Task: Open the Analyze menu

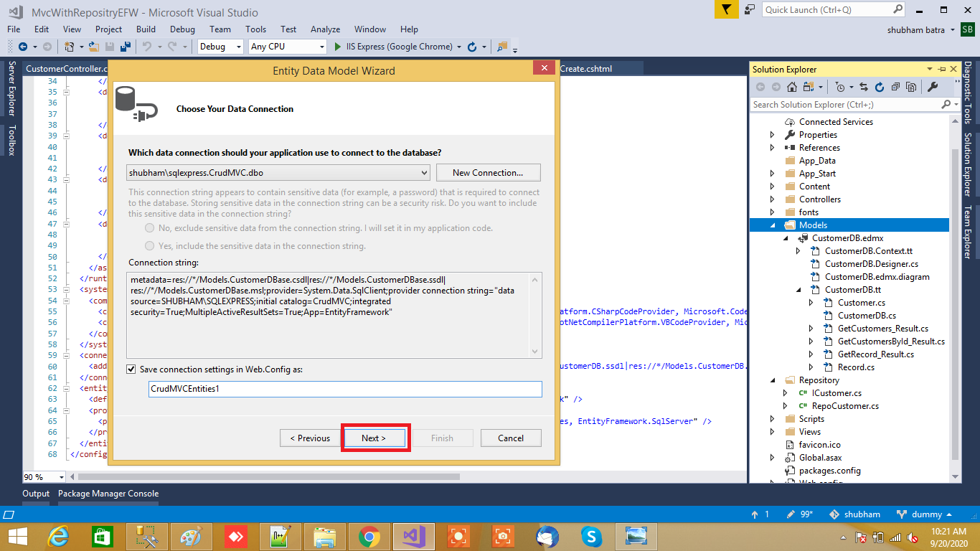Action: pyautogui.click(x=325, y=29)
